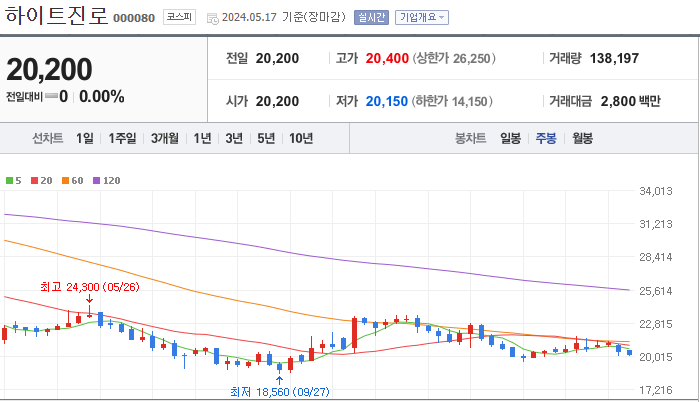Switch to 주봉 weekly candle chart
This screenshot has width=700, height=402.
(x=546, y=138)
